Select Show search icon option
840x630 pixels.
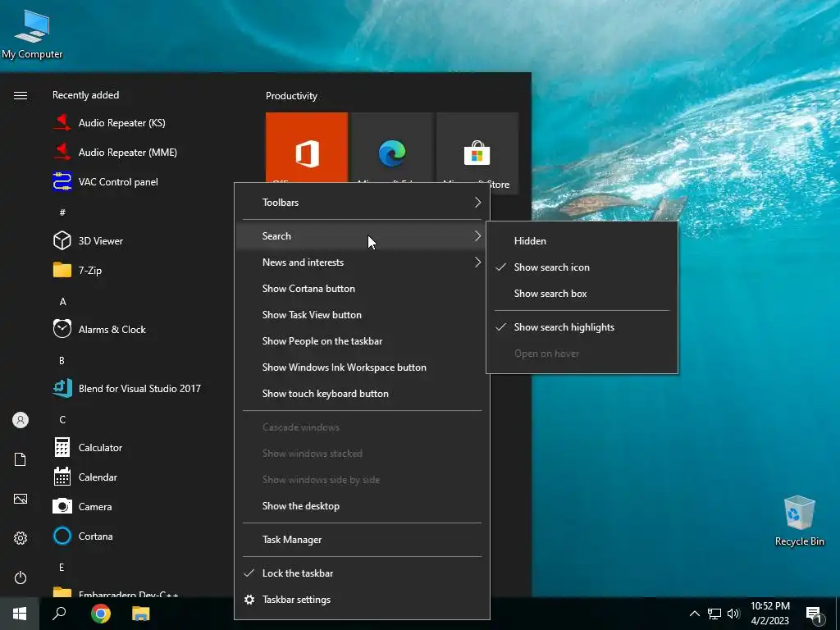(582, 267)
